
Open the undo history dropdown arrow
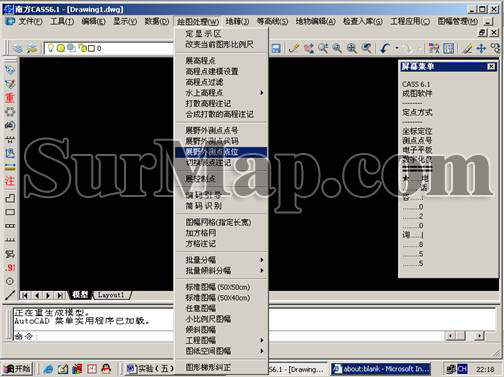[397, 49]
